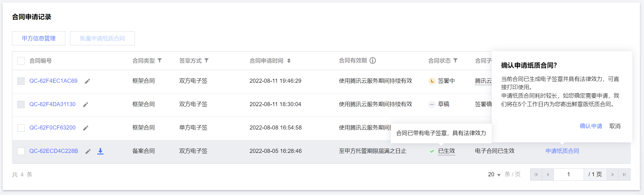Click the page number input field
Image resolution: width=644 pixels, height=195 pixels.
568,175
